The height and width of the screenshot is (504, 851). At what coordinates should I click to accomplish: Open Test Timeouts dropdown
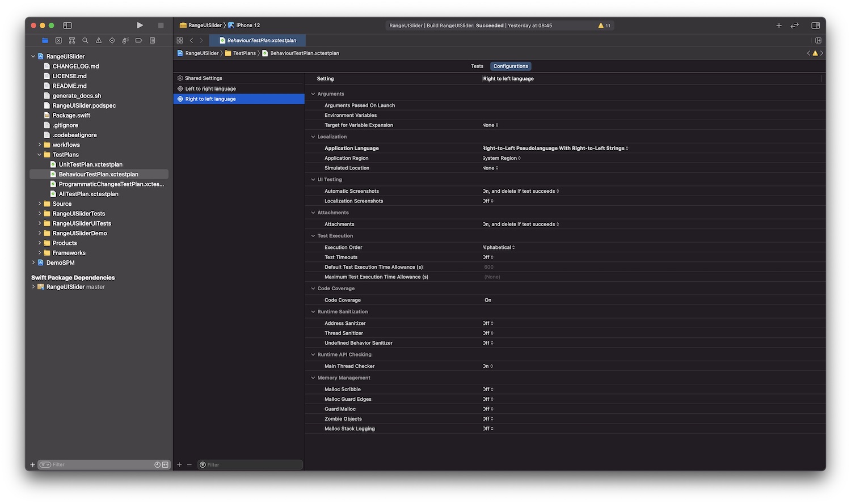(x=488, y=257)
